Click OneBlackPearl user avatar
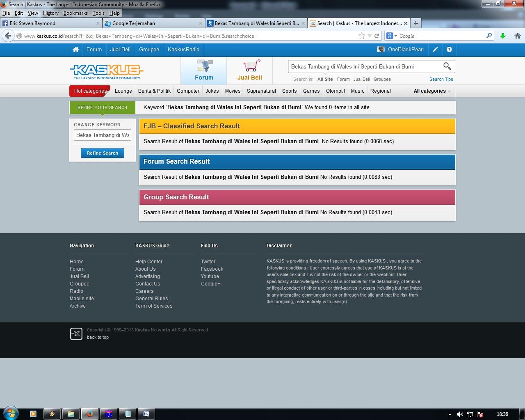Viewport: 525px width, 420px height. [381, 50]
